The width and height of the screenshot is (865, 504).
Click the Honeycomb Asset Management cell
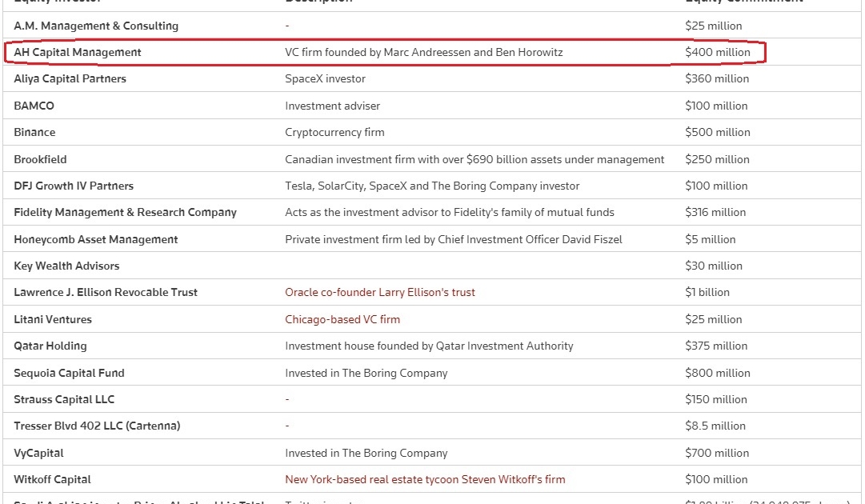[x=95, y=239]
